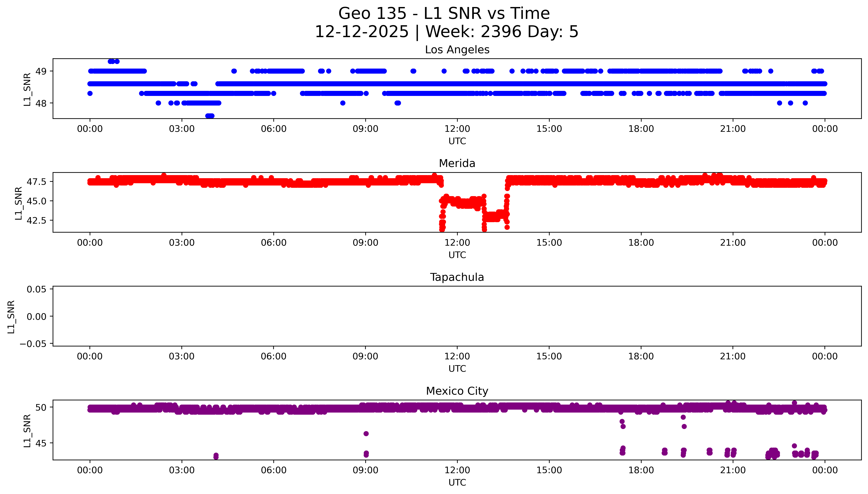Click the 45.0 y-axis tick in Merida plot
This screenshot has width=868, height=494.
tap(37, 201)
